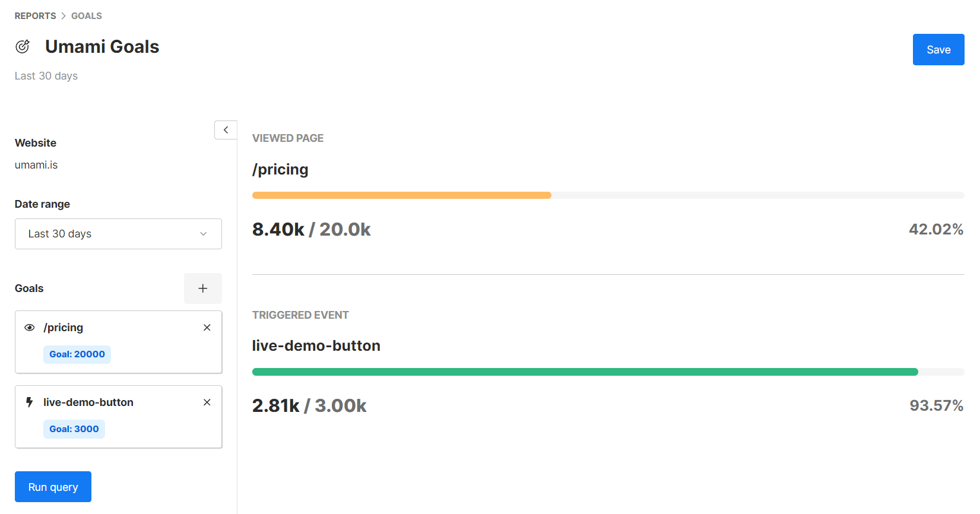Navigate to REPORTS in the breadcrumb

(x=35, y=15)
